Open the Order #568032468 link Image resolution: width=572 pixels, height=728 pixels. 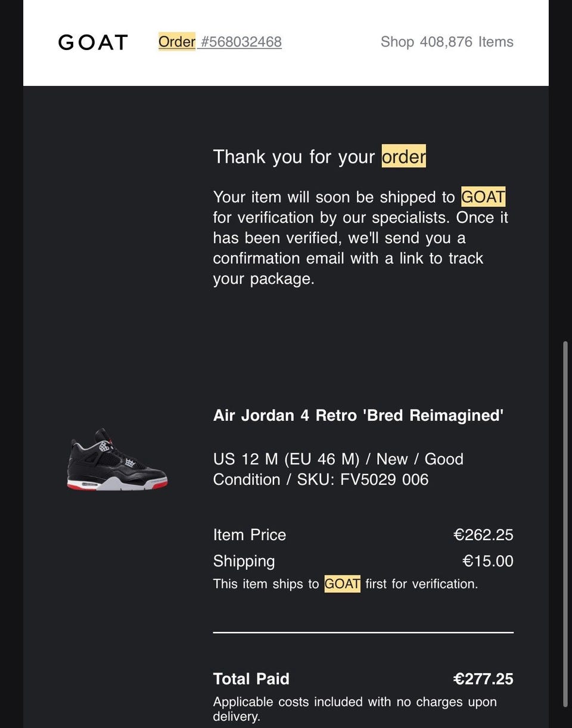point(220,42)
